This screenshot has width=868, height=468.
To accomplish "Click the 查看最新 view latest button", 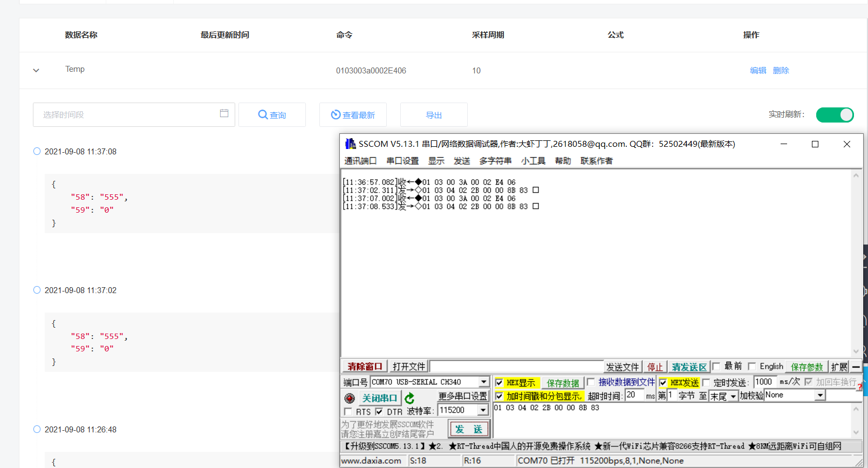I will pos(353,114).
